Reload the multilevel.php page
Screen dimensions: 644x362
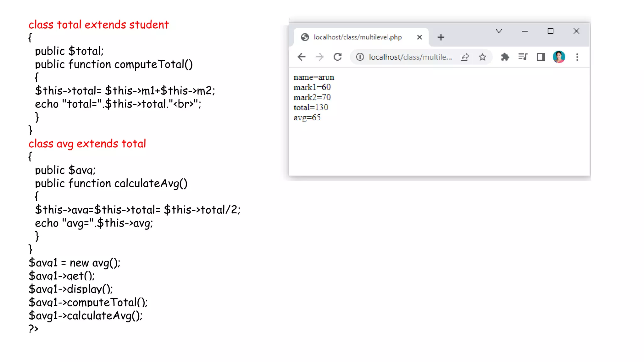click(337, 57)
